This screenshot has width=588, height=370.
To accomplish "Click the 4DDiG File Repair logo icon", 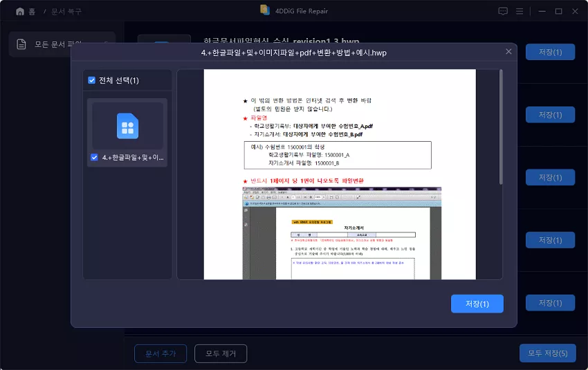I will point(265,10).
